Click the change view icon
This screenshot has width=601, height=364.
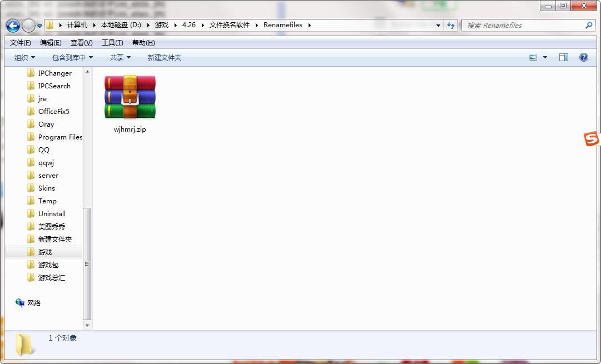point(533,57)
